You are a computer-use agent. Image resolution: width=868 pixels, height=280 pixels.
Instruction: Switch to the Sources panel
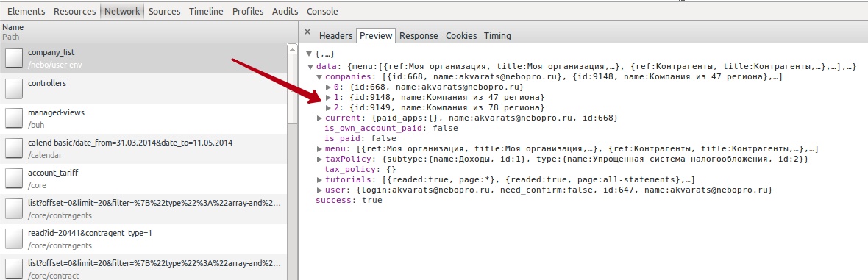[165, 11]
